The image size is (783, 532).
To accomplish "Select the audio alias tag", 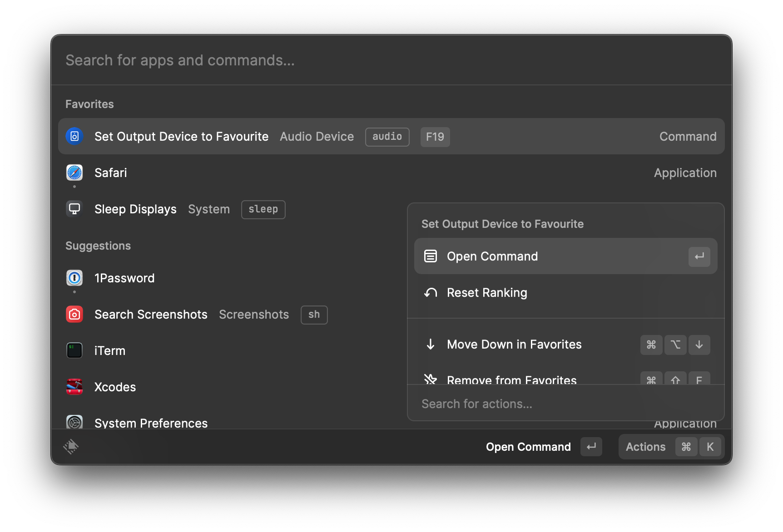I will (x=387, y=137).
